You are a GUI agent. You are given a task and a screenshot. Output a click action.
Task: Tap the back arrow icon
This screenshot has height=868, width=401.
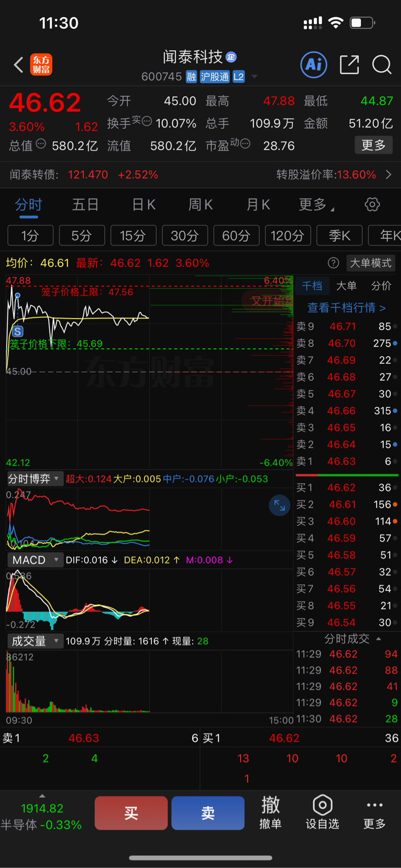click(x=19, y=65)
